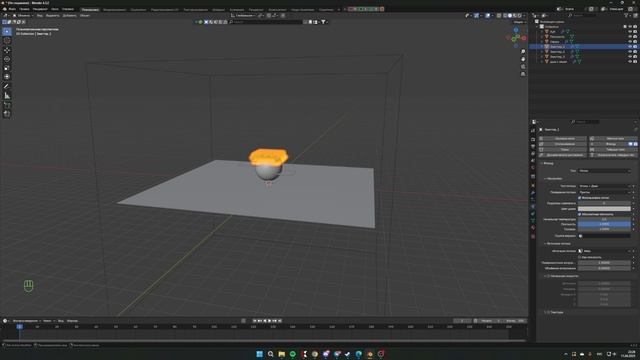
Task: Click the 'Цвет дыма' color swatch
Action: (604, 209)
